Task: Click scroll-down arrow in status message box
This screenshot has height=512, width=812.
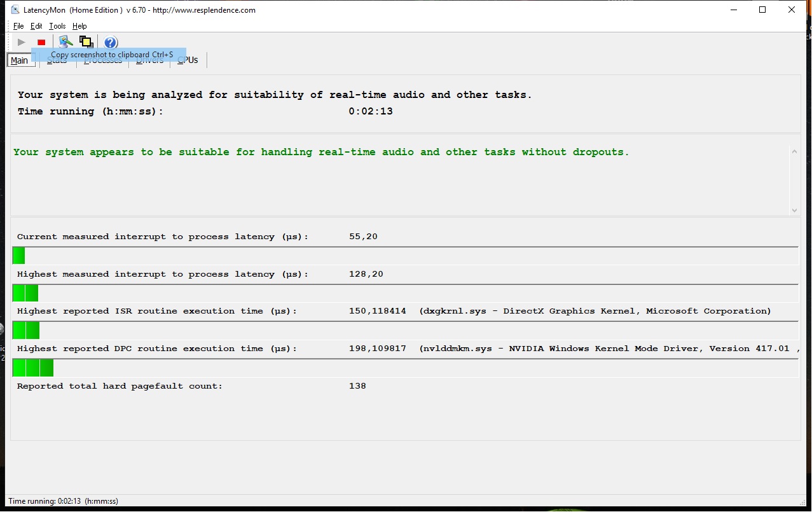Action: point(794,211)
